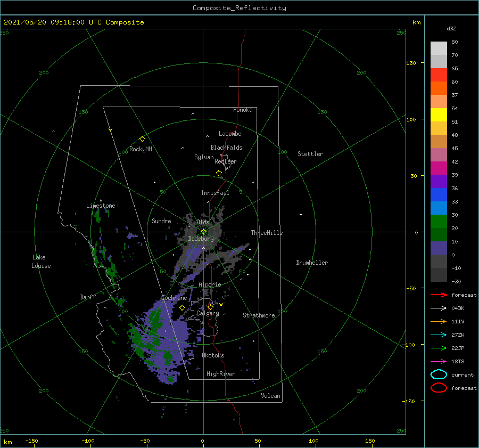Screen dimensions: 479x448
Task: Click the cyan 'current' ellipse in legend
Action: pos(439,374)
